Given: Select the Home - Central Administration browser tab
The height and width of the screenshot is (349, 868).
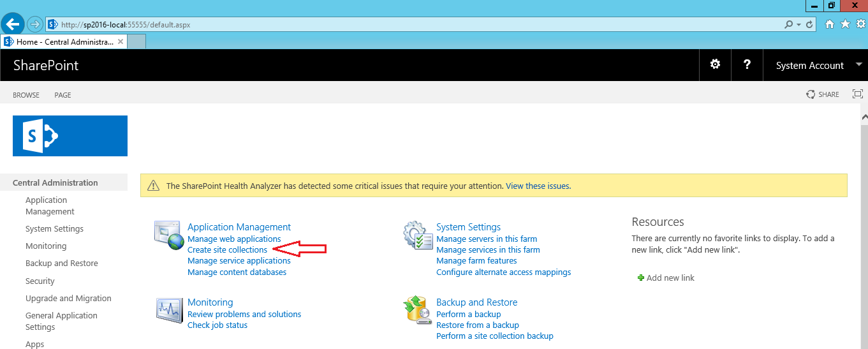Looking at the screenshot, I should point(64,41).
